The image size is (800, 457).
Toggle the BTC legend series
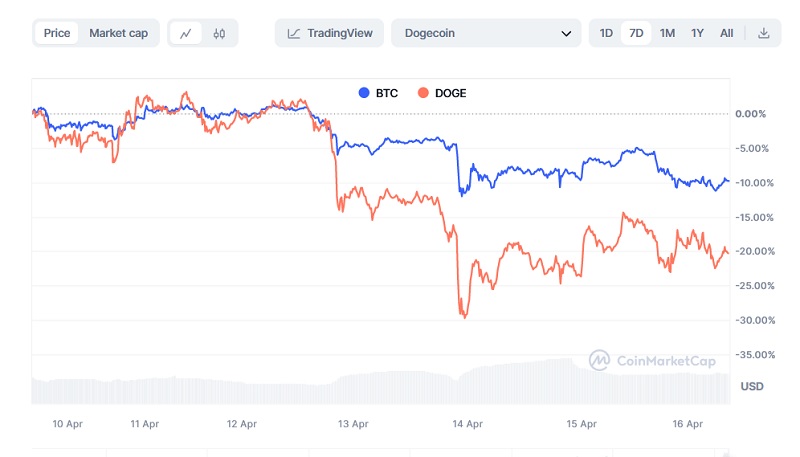pyautogui.click(x=378, y=93)
